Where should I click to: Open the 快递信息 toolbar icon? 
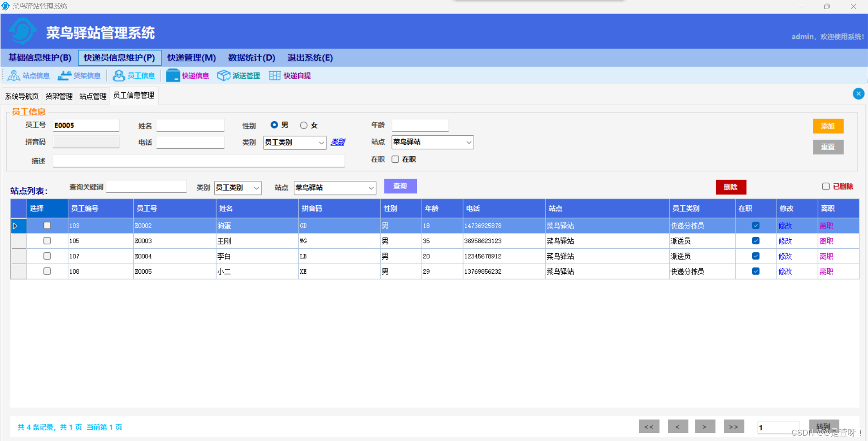(188, 76)
